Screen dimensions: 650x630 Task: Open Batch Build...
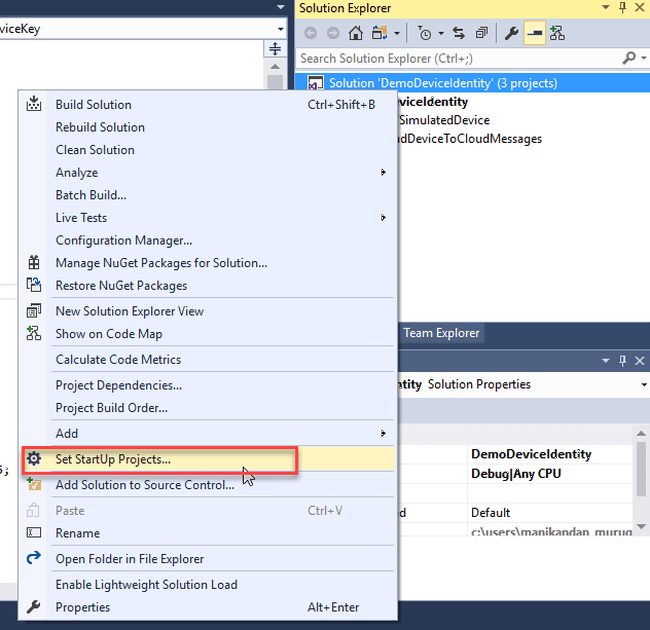209,195
